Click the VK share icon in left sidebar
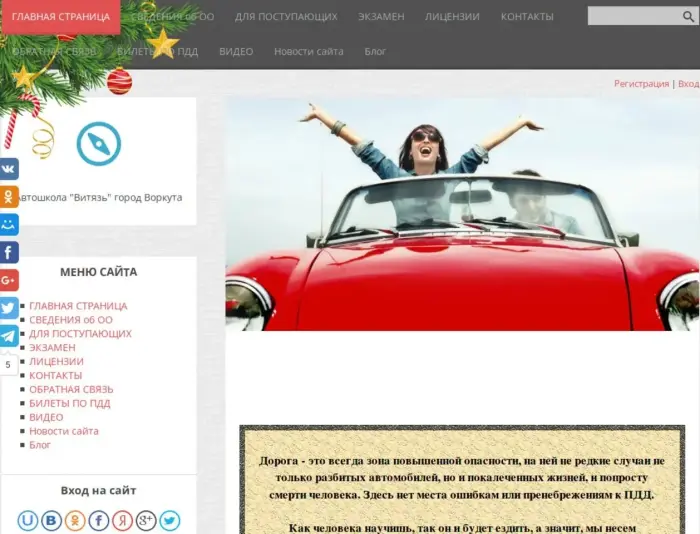The height and width of the screenshot is (534, 700). [8, 169]
